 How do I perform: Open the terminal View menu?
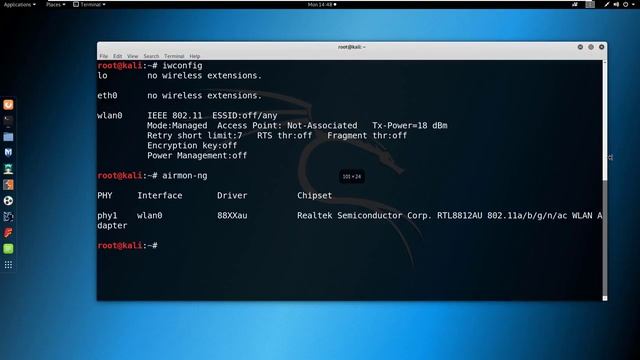click(132, 56)
